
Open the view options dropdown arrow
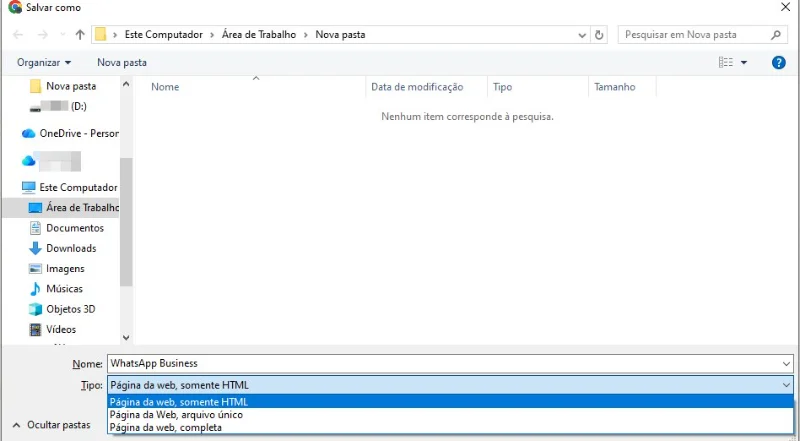click(x=744, y=62)
